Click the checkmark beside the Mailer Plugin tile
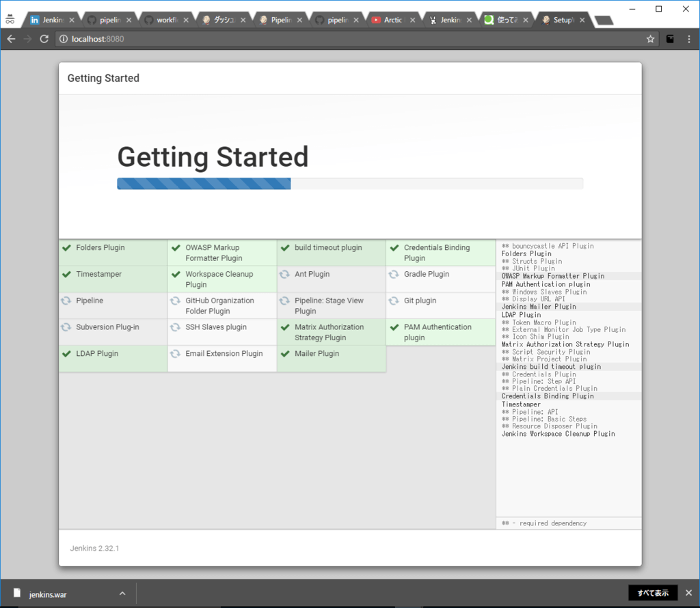This screenshot has width=700, height=608. tap(285, 354)
